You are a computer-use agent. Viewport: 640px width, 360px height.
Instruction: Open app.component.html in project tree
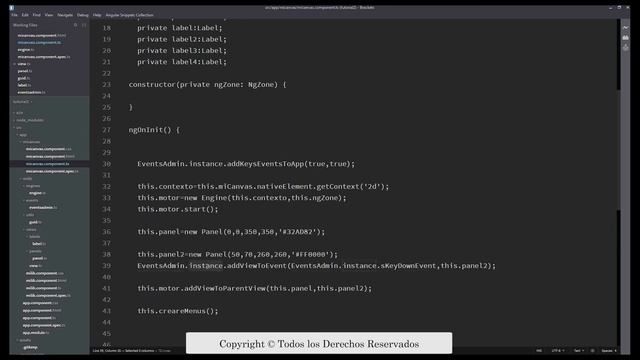pyautogui.click(x=42, y=311)
